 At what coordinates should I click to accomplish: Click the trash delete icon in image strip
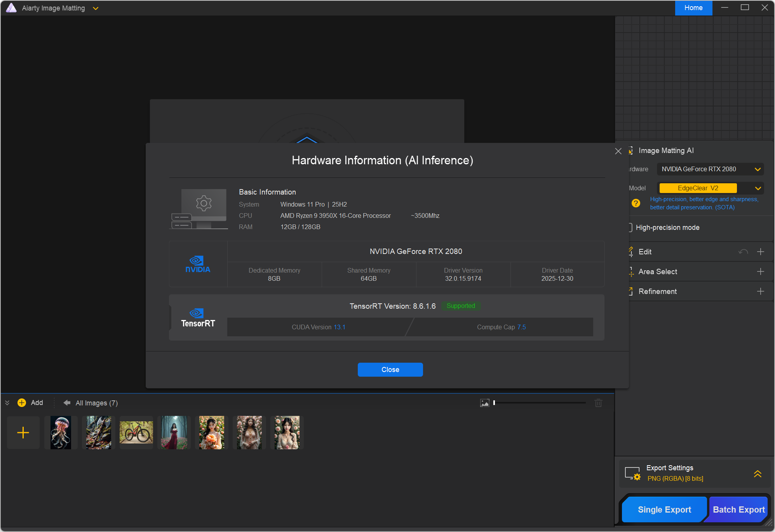(598, 403)
